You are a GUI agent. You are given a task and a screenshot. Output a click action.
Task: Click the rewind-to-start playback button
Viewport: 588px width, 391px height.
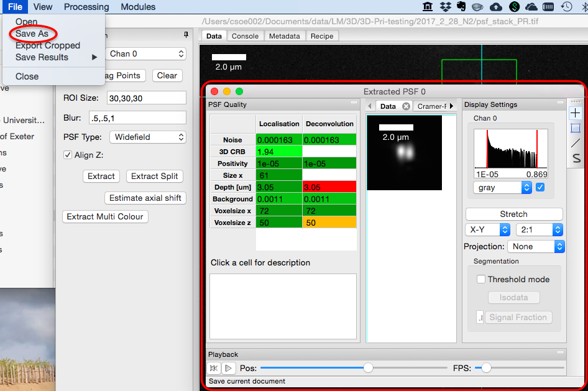coord(214,368)
